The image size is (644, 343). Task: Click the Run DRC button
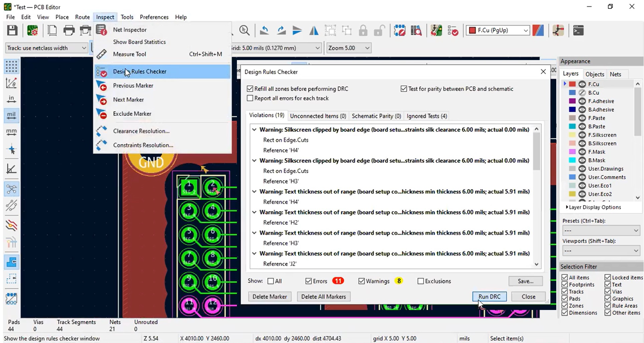[489, 296]
